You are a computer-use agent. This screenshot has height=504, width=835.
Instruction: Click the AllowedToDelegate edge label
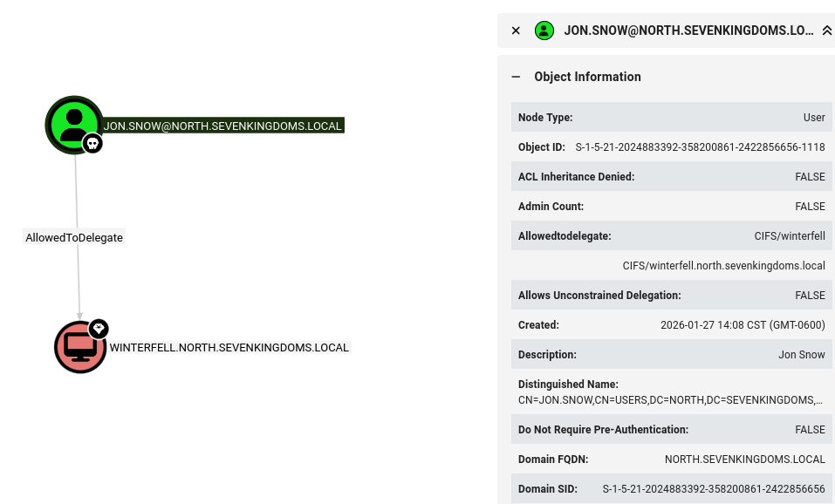point(74,237)
